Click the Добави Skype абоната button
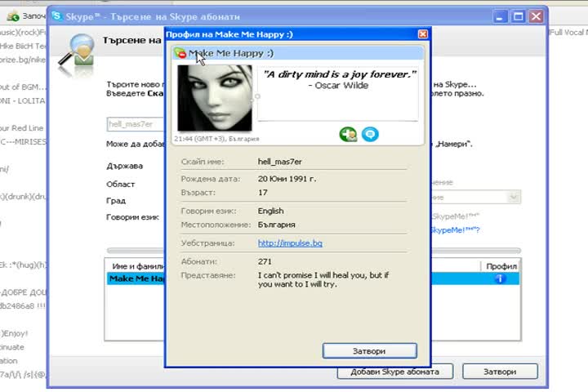The width and height of the screenshot is (588, 392). coord(395,372)
